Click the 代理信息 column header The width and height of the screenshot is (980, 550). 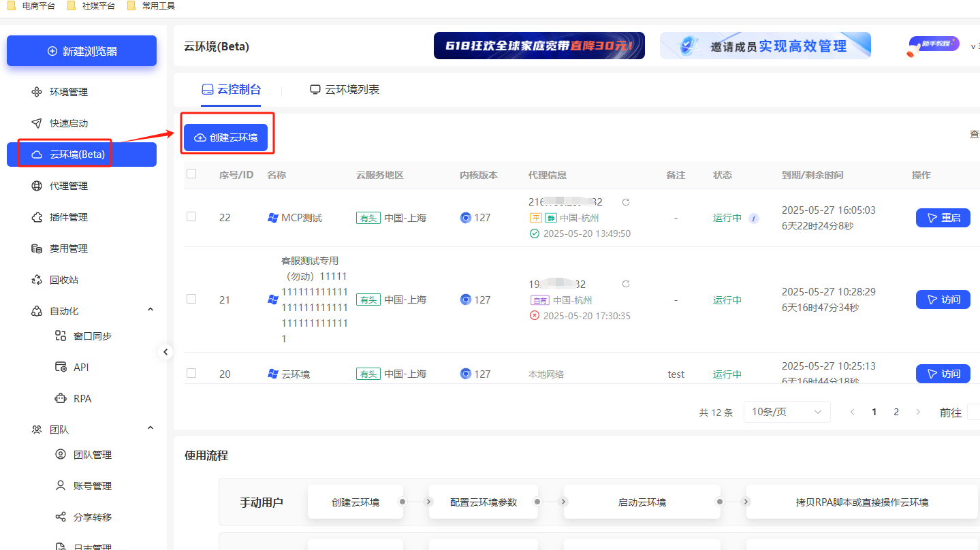tap(548, 175)
